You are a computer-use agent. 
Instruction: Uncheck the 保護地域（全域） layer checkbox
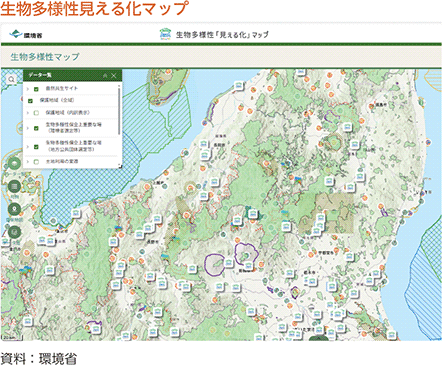30,101
